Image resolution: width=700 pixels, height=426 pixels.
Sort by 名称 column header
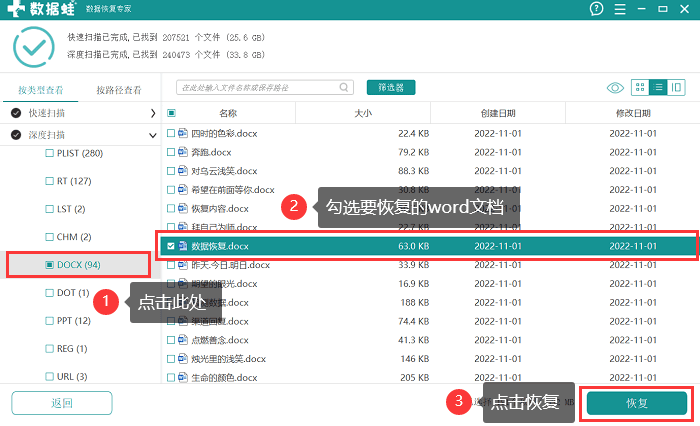[228, 113]
